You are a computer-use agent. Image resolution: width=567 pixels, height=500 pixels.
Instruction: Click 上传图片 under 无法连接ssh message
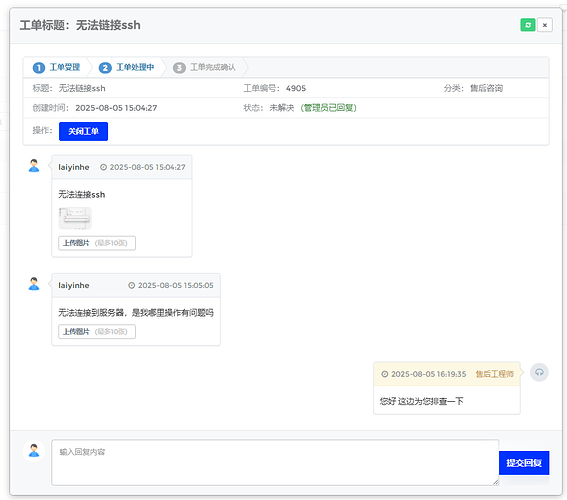[97, 243]
